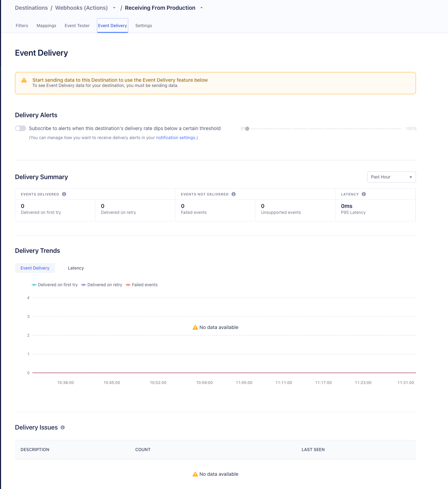Open the Past Hour time range dropdown
This screenshot has width=448, height=489.
391,177
